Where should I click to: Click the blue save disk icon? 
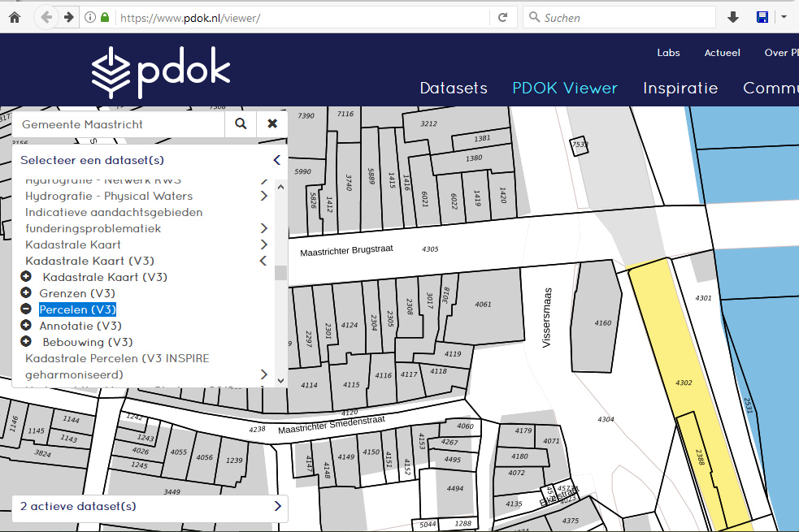(762, 17)
